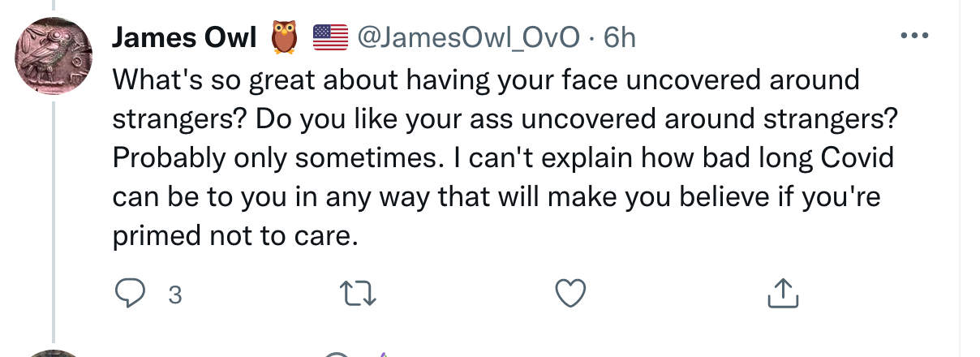Click the owl emoji beside the name
The width and height of the screenshot is (980, 357).
283,37
